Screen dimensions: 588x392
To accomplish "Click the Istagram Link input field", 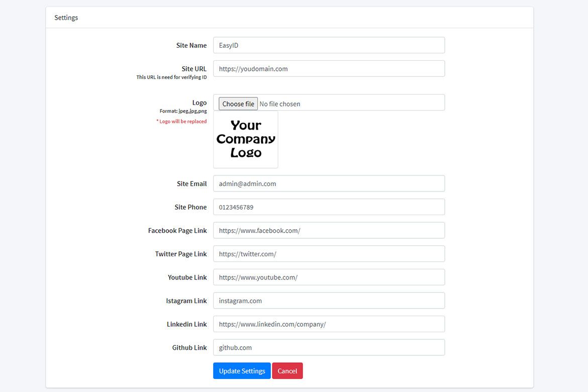I will (329, 301).
